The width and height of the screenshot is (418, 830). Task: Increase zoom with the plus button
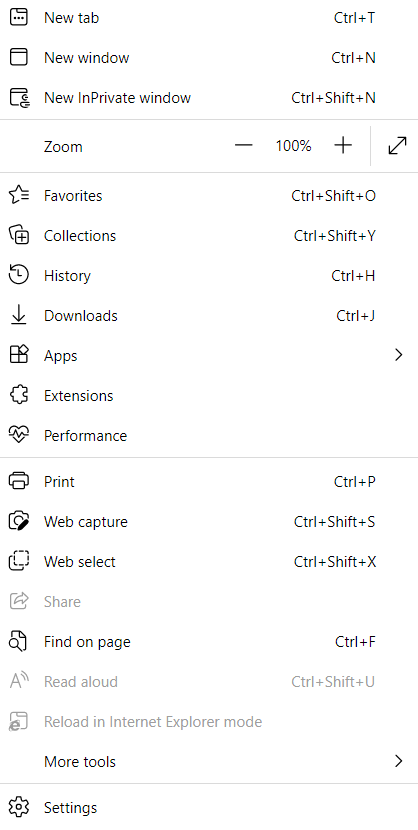point(343,146)
